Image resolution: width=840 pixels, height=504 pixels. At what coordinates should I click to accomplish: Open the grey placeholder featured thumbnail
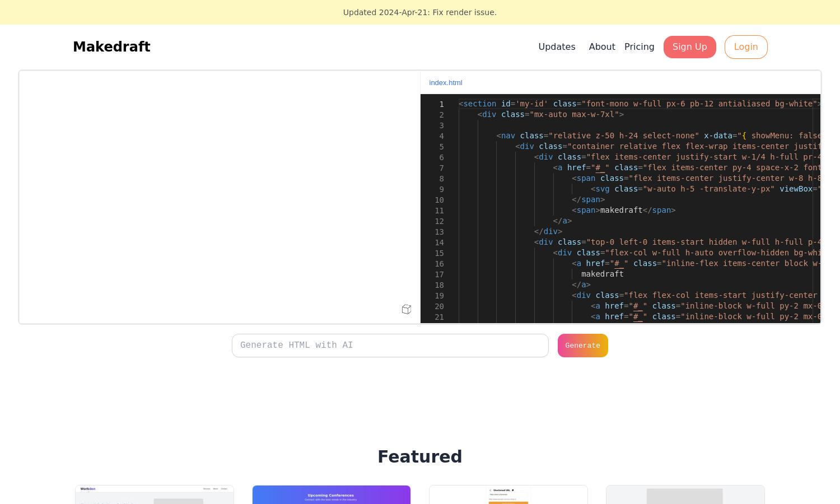pos(685,494)
